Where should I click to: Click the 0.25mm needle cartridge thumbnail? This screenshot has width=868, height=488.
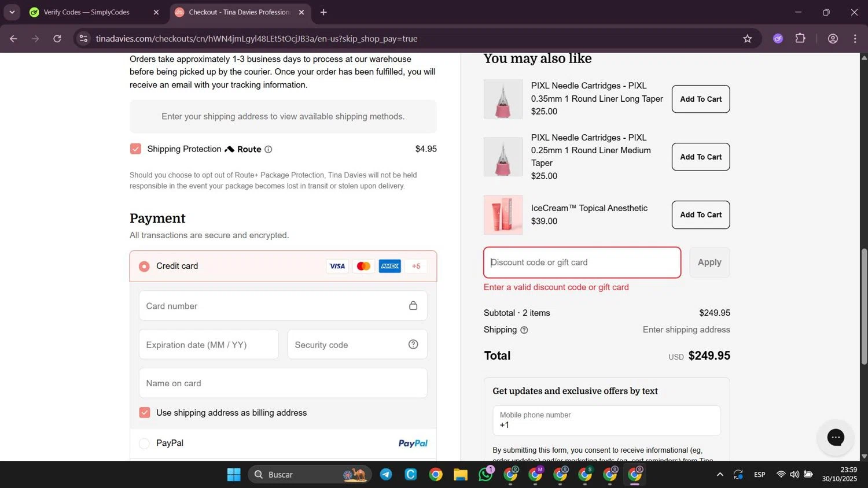(x=503, y=157)
